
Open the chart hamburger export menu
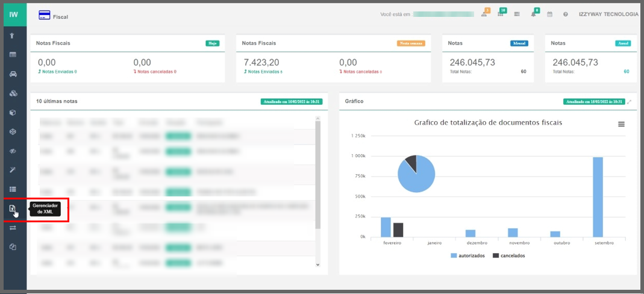click(x=621, y=124)
